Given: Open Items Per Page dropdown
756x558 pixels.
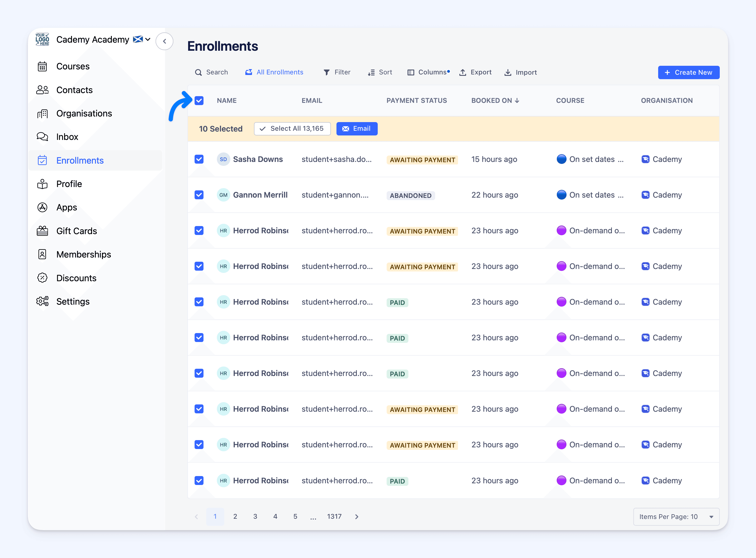Looking at the screenshot, I should [676, 516].
